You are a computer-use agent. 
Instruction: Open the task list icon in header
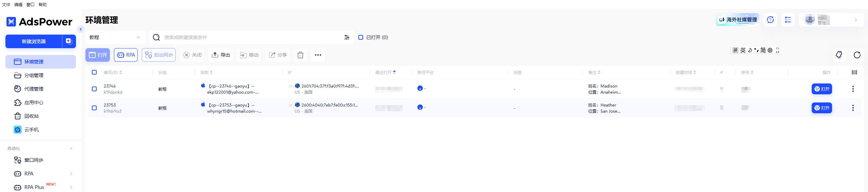788,20
